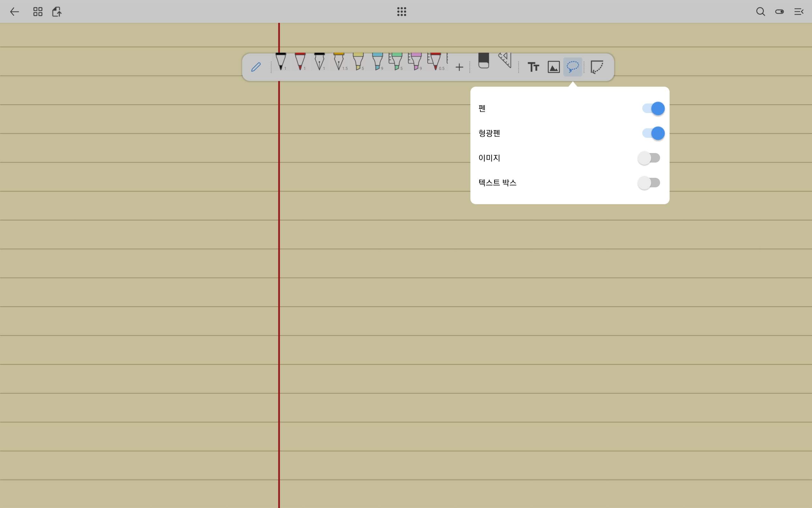Click the 이미지 label in popup
The height and width of the screenshot is (508, 812).
tap(489, 158)
